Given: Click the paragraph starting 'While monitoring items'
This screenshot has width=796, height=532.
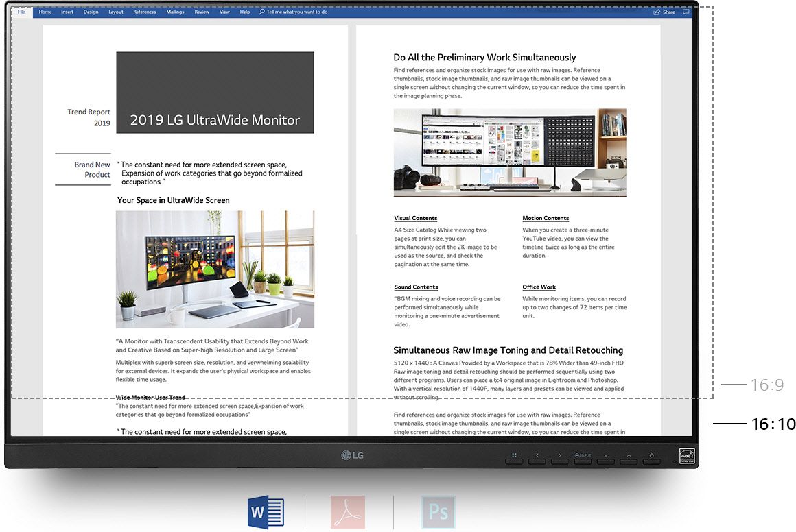Looking at the screenshot, I should [574, 307].
